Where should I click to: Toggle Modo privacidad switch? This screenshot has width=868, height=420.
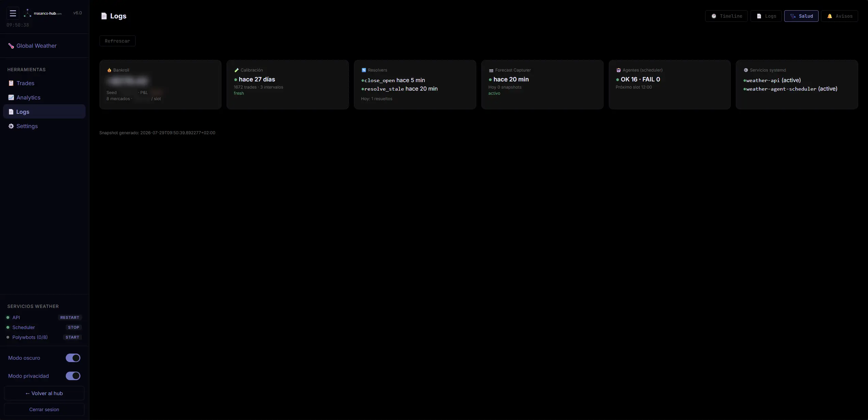[73, 376]
